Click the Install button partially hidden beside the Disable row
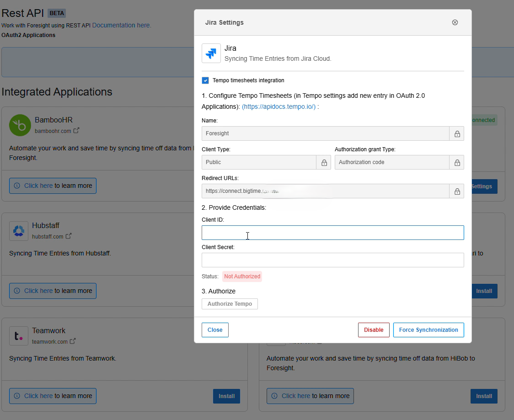The width and height of the screenshot is (514, 420). (484, 291)
